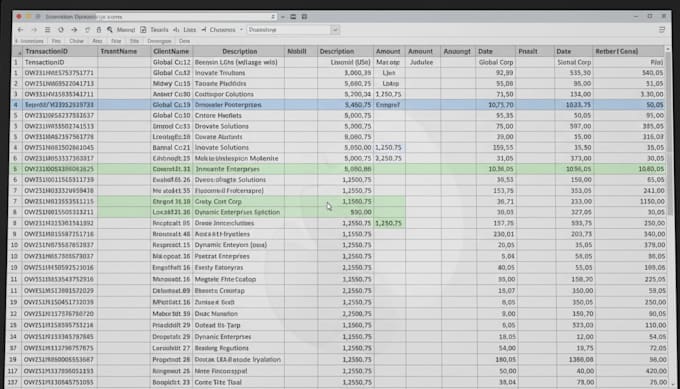This screenshot has height=389, width=680.
Task: Select the green 'Innoante Enterpryes' cell
Action: (239, 169)
